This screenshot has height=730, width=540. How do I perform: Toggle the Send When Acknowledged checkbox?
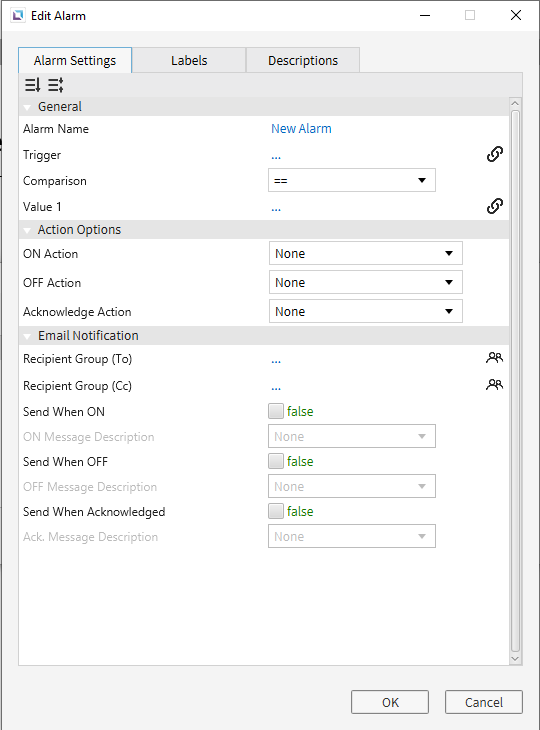pos(276,511)
